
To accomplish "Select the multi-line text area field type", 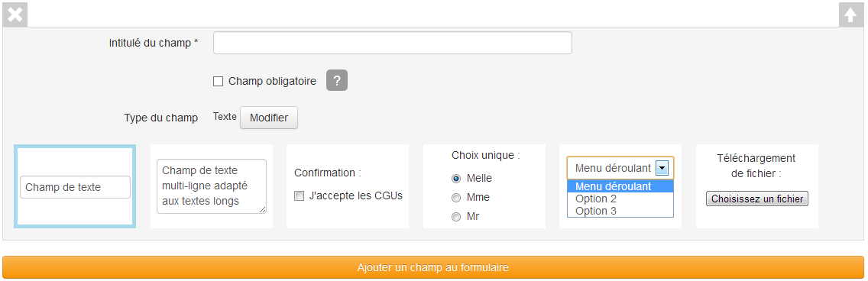I will click(212, 186).
